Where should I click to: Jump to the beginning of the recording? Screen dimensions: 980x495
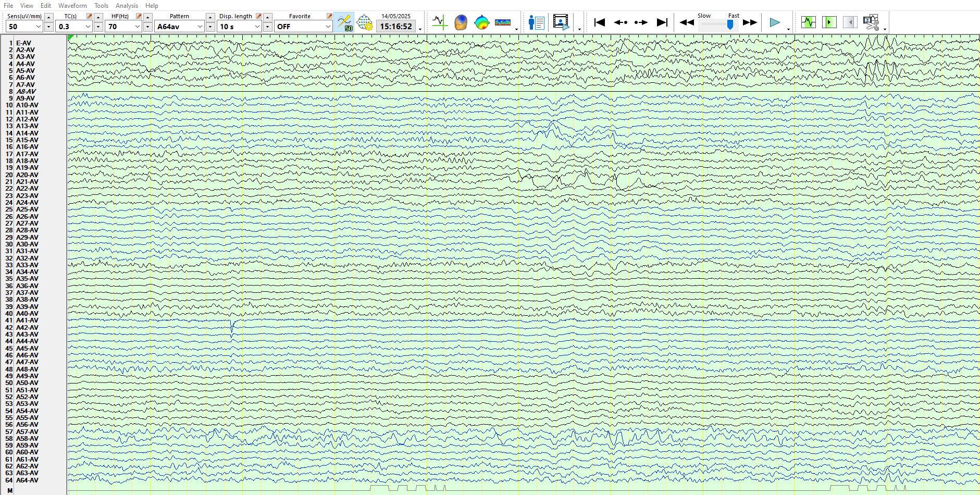pyautogui.click(x=600, y=22)
